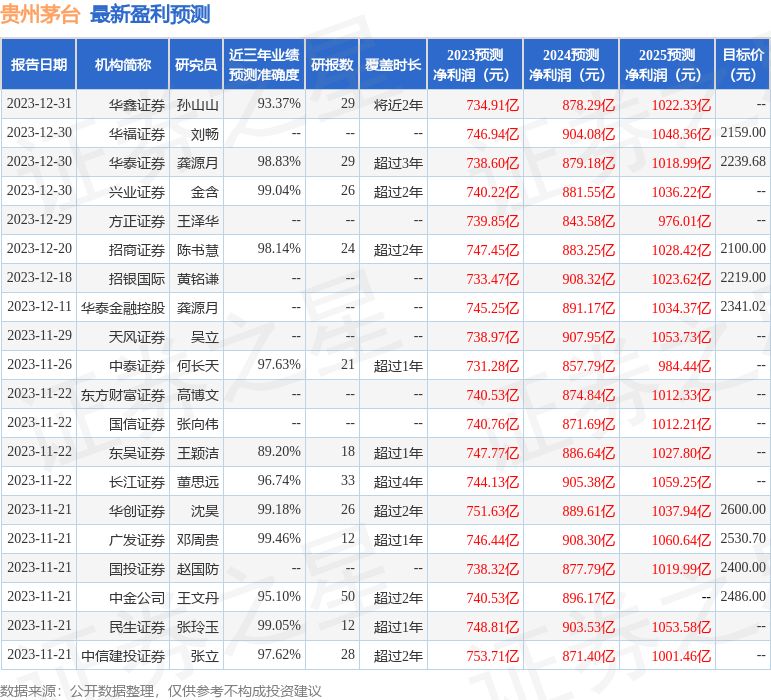This screenshot has height=700, width=771.
Task: Click target price 2341.02
Action: pyautogui.click(x=743, y=307)
